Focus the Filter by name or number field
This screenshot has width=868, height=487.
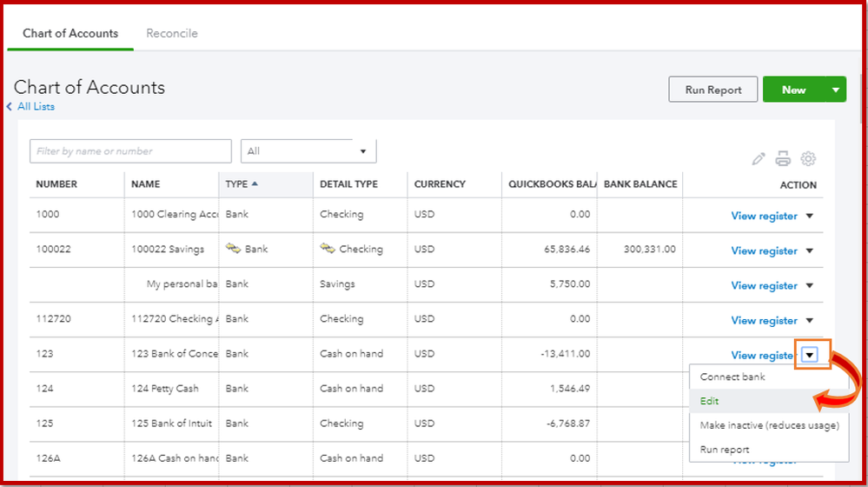point(130,151)
